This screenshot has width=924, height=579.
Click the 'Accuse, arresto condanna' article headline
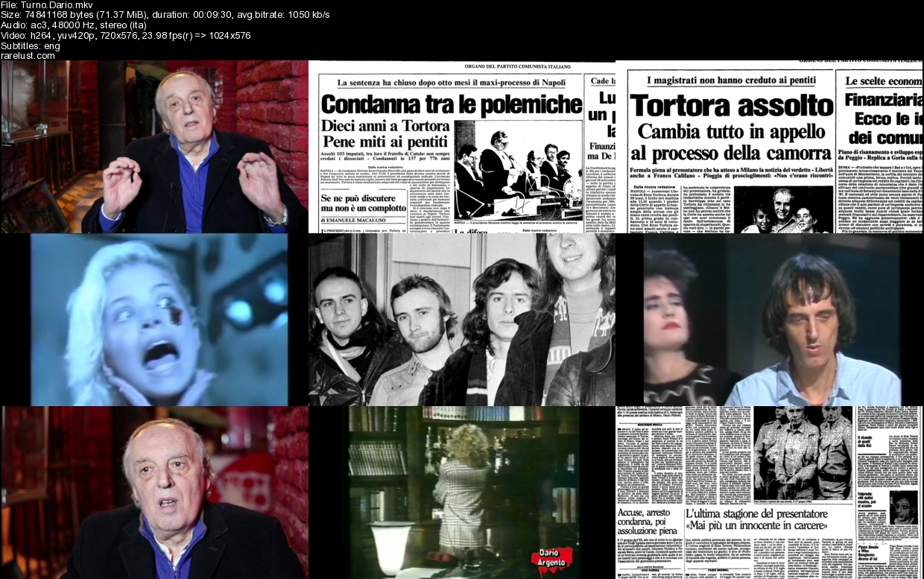[646, 520]
